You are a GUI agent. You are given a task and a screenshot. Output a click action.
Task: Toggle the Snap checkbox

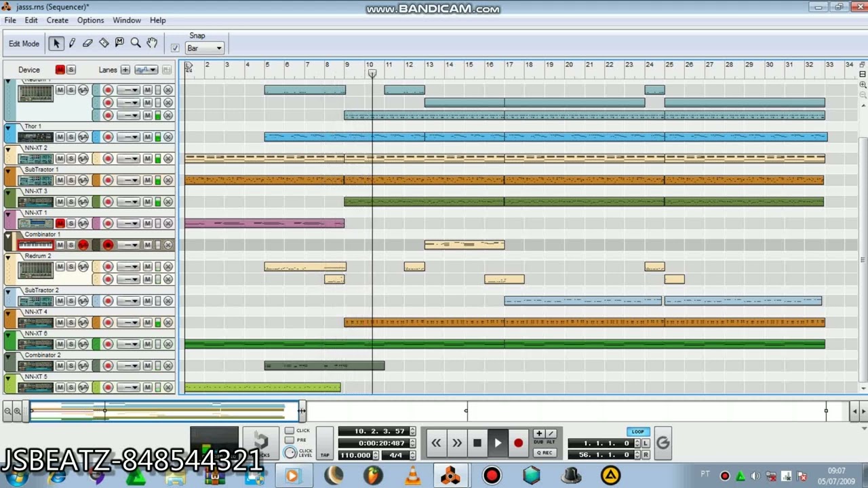[x=175, y=48]
